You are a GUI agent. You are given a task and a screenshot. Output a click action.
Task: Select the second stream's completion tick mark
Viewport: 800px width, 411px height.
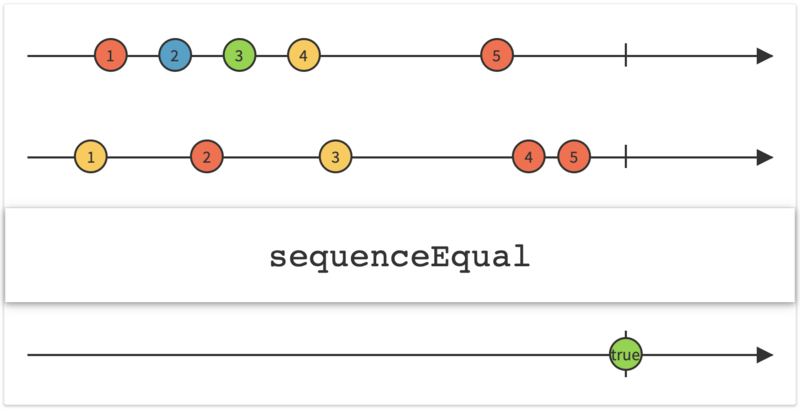coord(626,157)
